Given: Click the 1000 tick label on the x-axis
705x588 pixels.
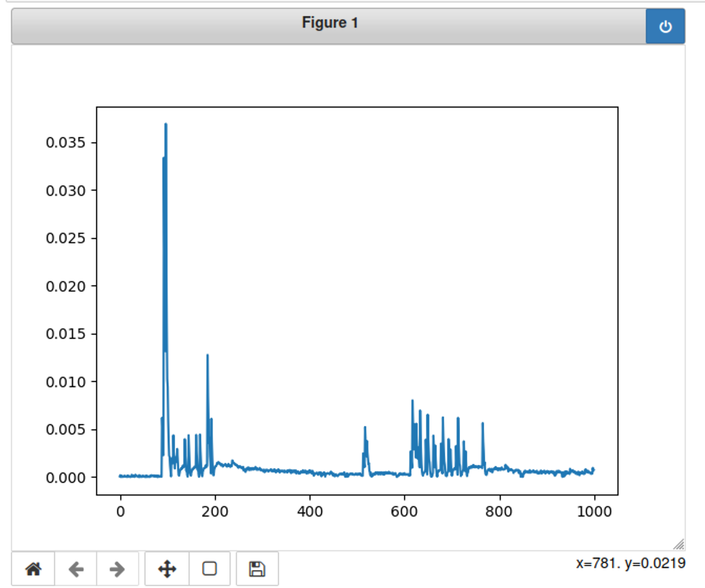Looking at the screenshot, I should [x=594, y=511].
